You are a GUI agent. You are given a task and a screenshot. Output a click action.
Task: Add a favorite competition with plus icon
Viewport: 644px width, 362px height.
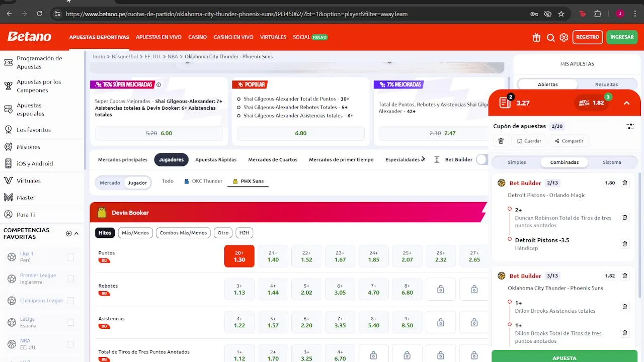click(x=68, y=233)
